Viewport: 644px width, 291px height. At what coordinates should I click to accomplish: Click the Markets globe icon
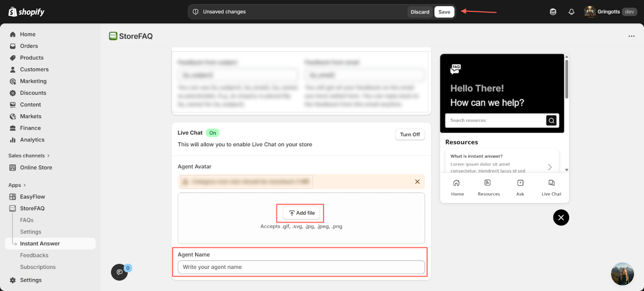[x=13, y=116]
